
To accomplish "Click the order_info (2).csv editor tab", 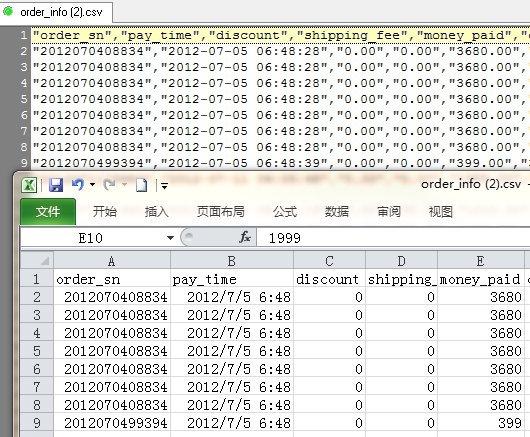I will (56, 12).
